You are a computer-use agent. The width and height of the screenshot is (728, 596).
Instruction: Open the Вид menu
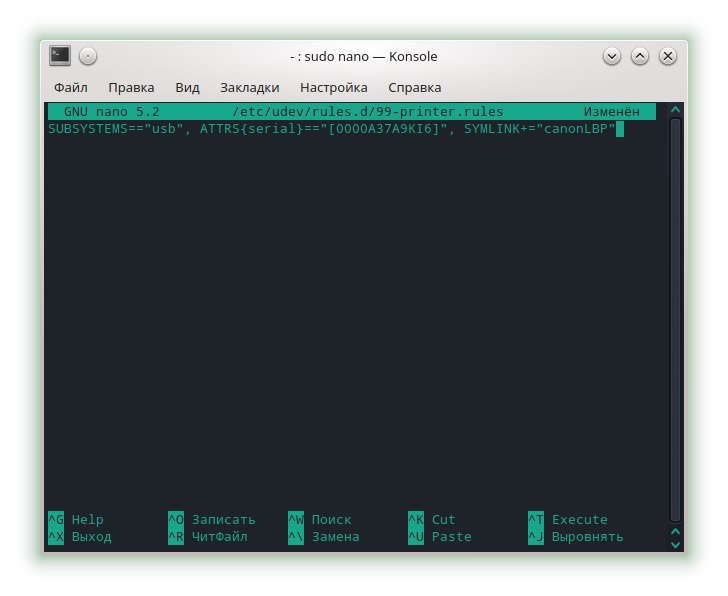click(x=187, y=87)
